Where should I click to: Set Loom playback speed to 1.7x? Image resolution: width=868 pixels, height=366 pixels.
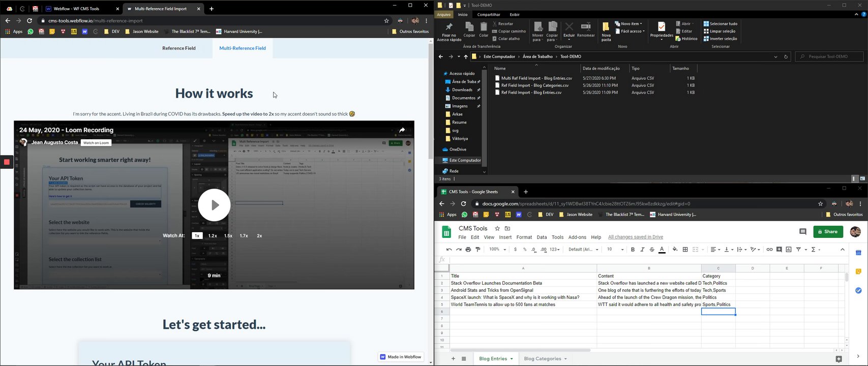[x=244, y=236]
